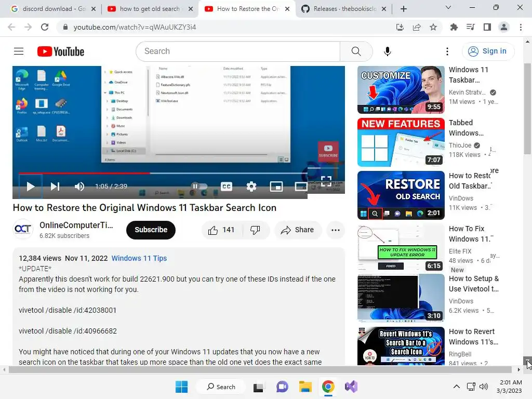532x399 pixels.
Task: Subscribe to OnlineComputerTips channel
Action: pos(151,230)
